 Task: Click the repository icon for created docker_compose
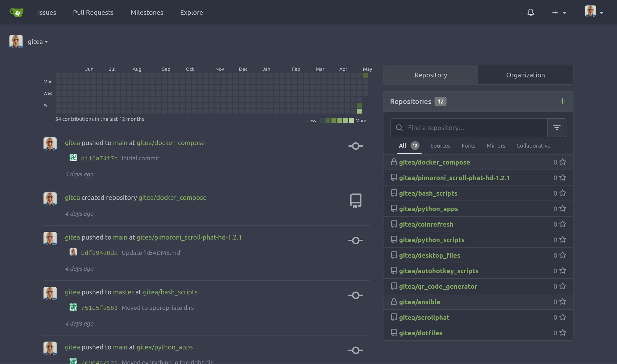tap(356, 201)
